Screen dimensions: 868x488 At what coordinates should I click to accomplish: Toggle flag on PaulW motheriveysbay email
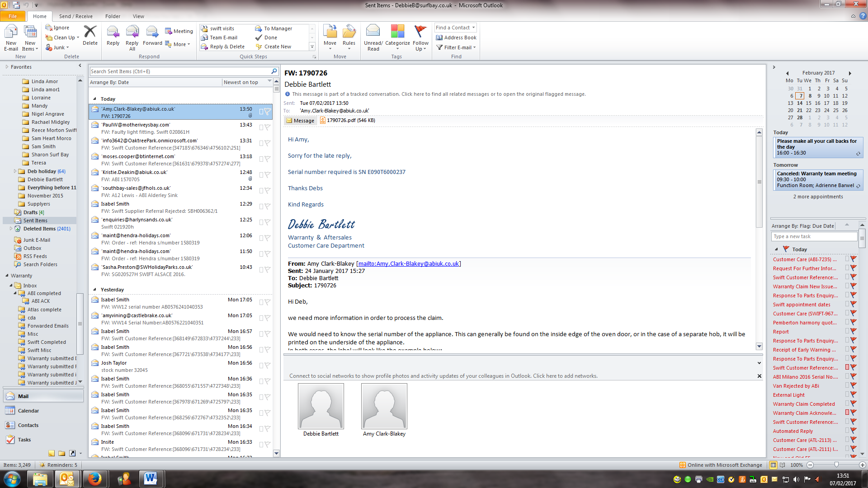pos(268,127)
